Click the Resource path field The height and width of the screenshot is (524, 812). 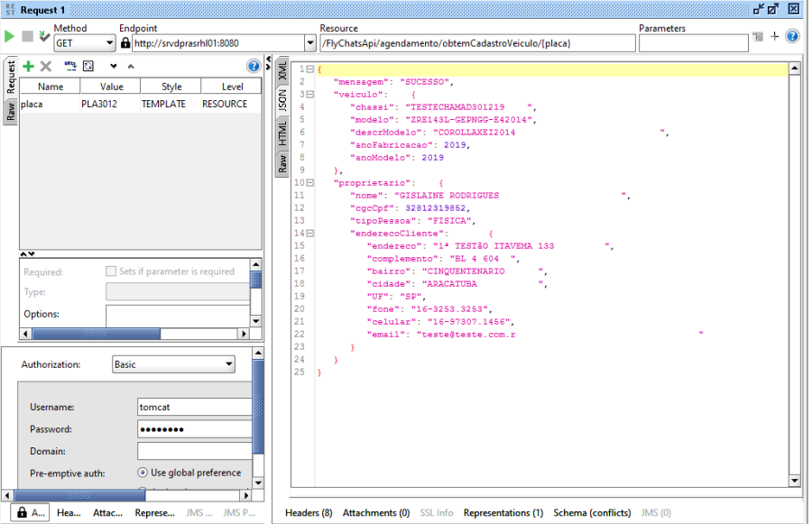coord(477,43)
